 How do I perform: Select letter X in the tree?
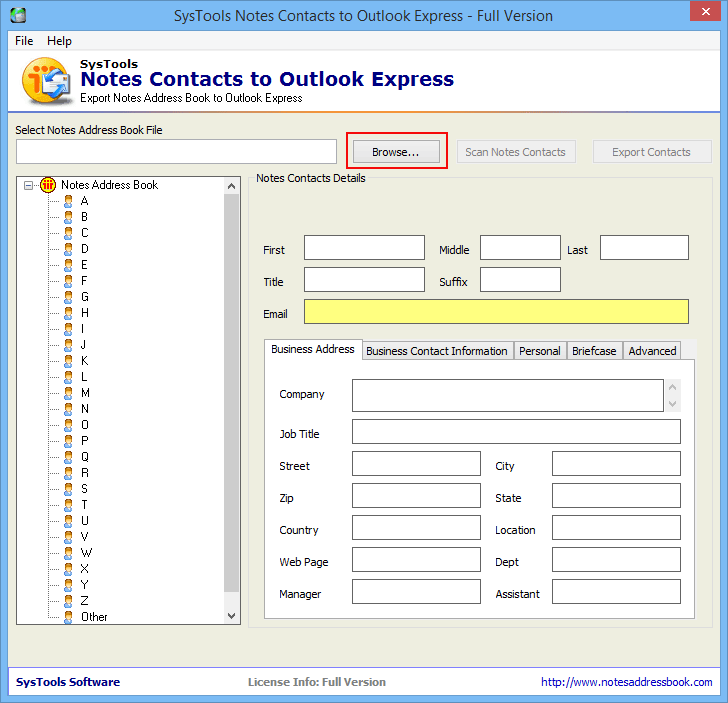[84, 569]
